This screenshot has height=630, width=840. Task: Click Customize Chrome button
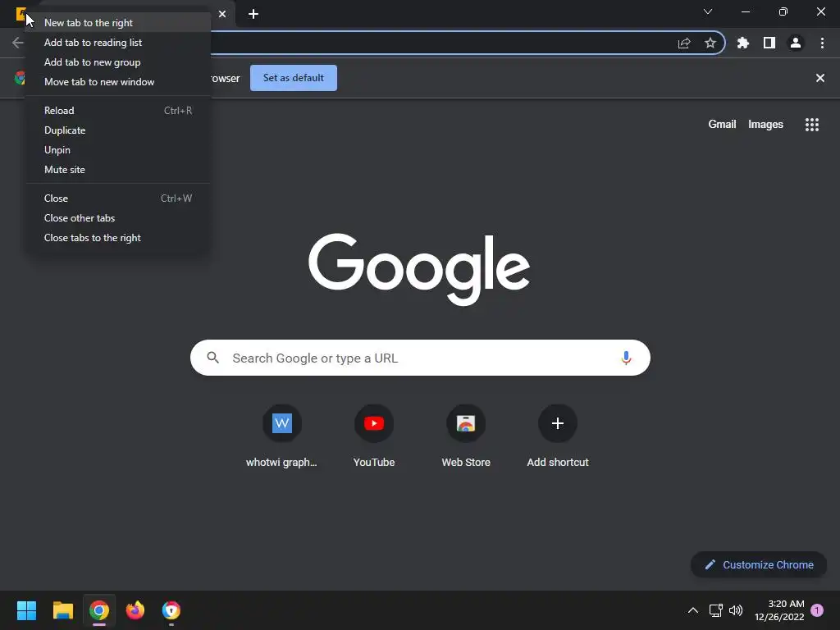pos(759,564)
